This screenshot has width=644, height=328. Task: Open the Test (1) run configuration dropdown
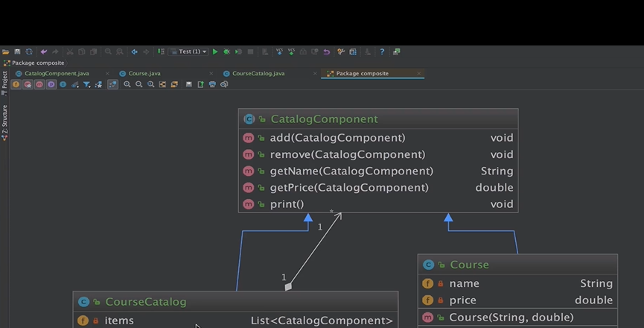pyautogui.click(x=189, y=51)
